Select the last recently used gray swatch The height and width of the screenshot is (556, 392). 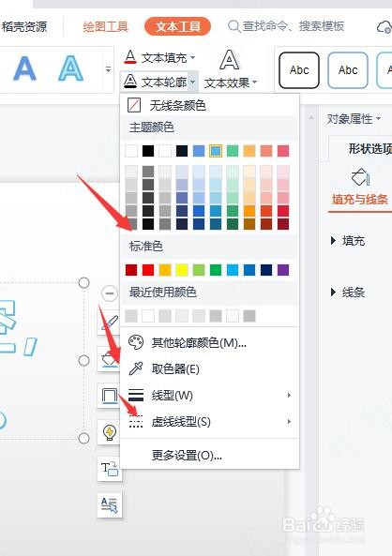pyautogui.click(x=249, y=316)
